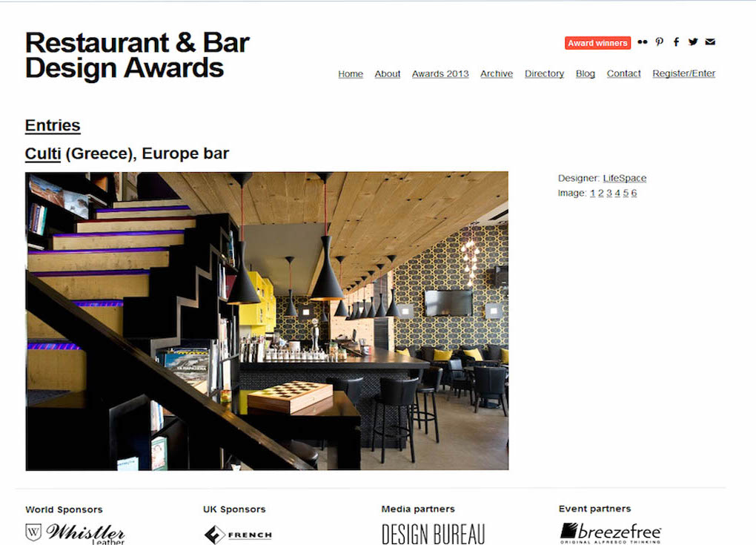View image number 3
Image resolution: width=756 pixels, height=545 pixels.
[609, 193]
